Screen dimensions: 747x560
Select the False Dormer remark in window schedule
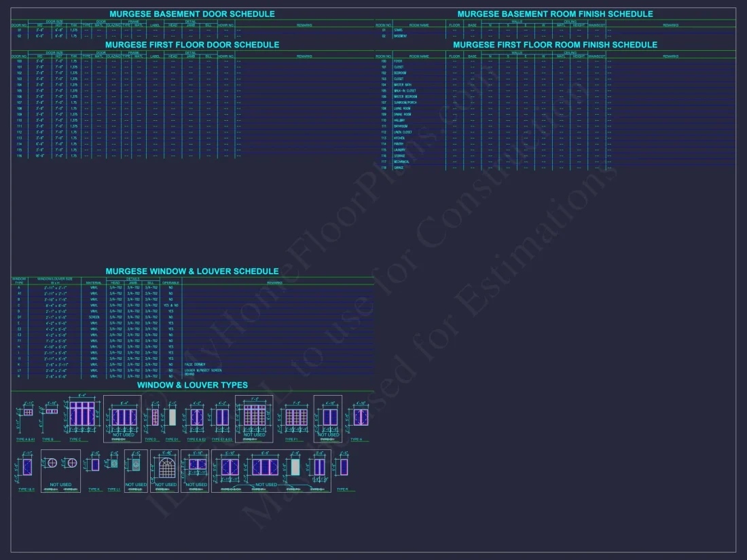click(194, 365)
